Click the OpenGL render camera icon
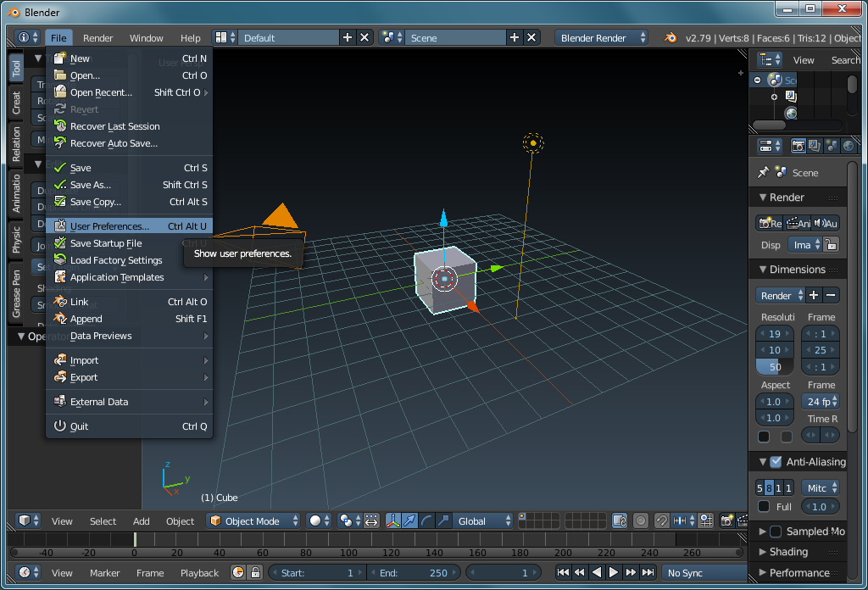Image resolution: width=868 pixels, height=590 pixels. pyautogui.click(x=726, y=520)
